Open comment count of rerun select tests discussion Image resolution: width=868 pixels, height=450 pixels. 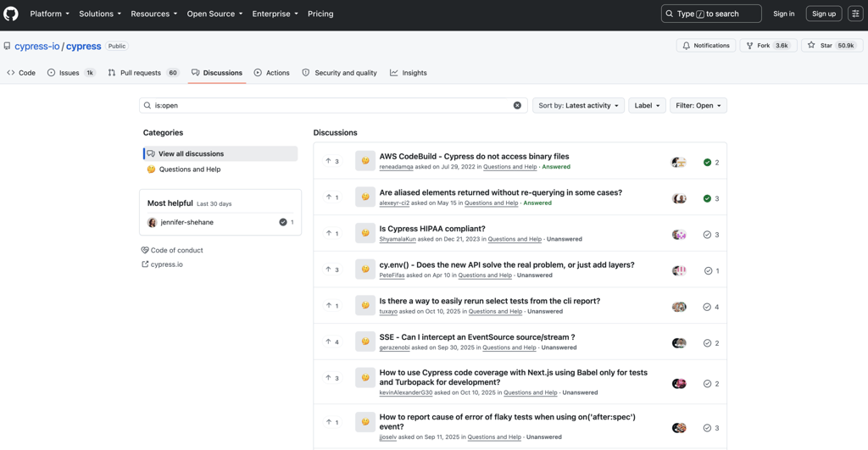711,307
